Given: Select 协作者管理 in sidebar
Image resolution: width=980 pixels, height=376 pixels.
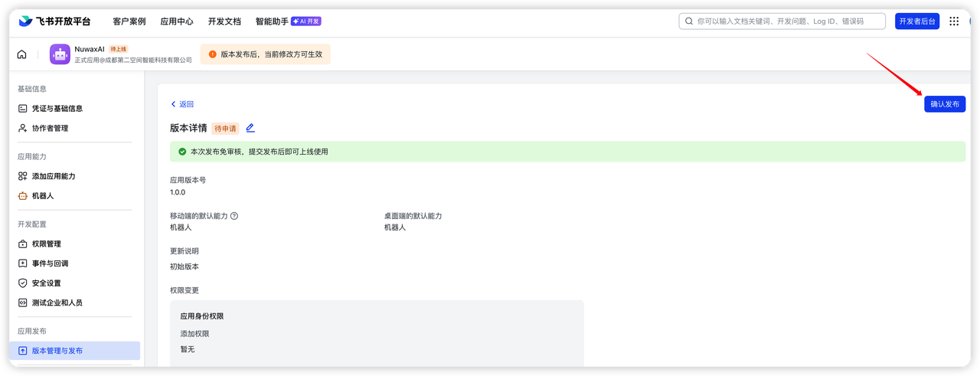Looking at the screenshot, I should point(50,128).
